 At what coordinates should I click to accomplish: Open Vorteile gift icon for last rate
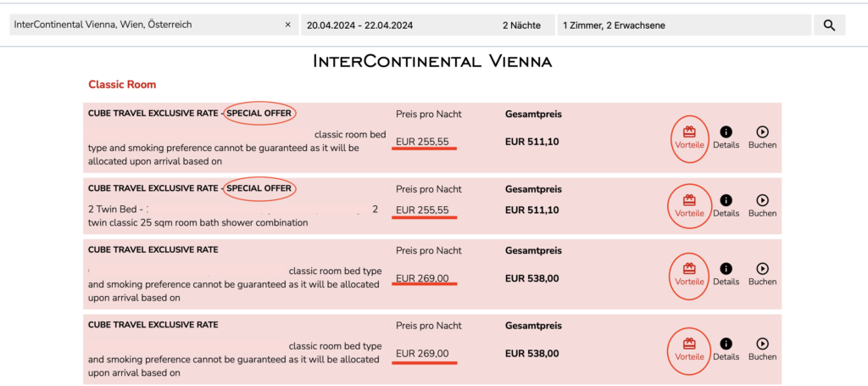pyautogui.click(x=689, y=344)
